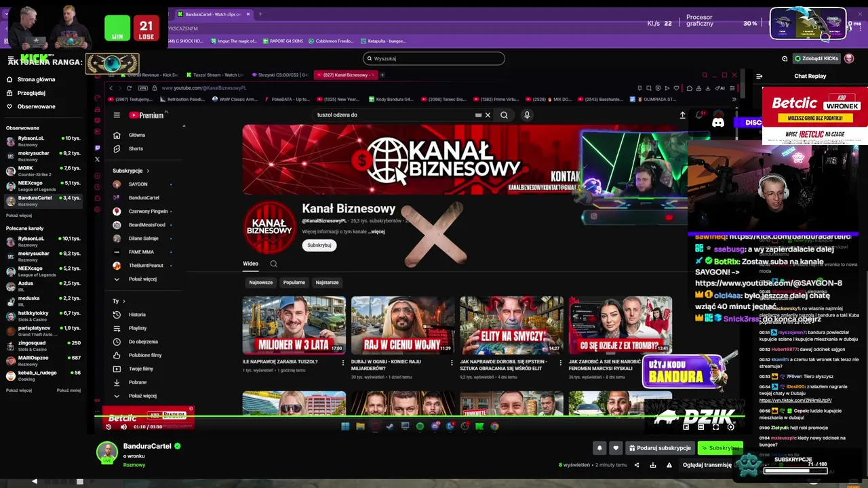Screen dimensions: 868x488
Task: Open BanduraCartel avatar below the player
Action: click(106, 452)
